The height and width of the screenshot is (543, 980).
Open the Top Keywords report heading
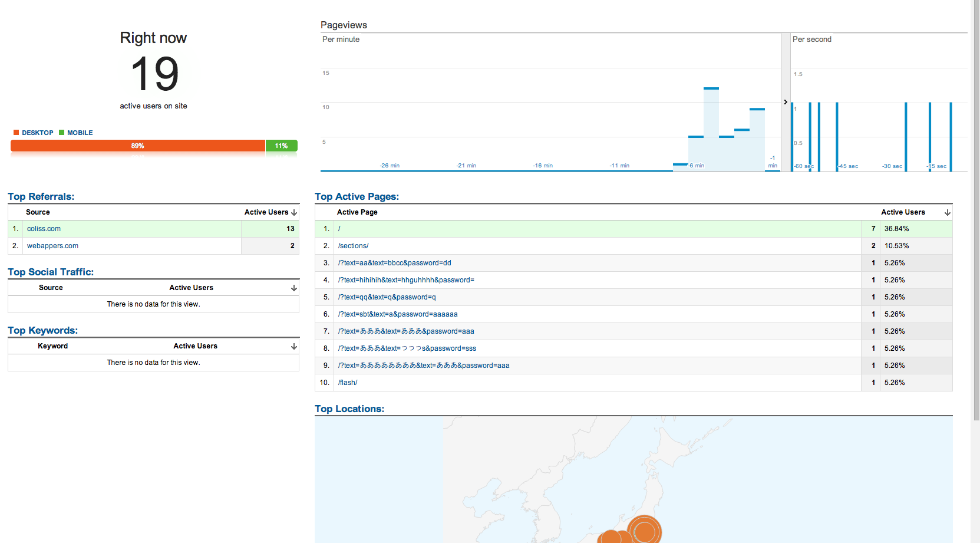42,330
